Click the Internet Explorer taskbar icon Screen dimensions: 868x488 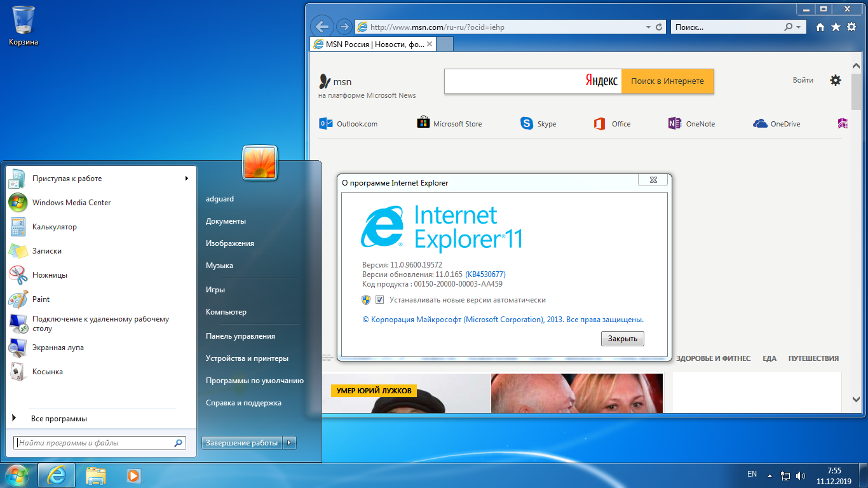tap(57, 475)
